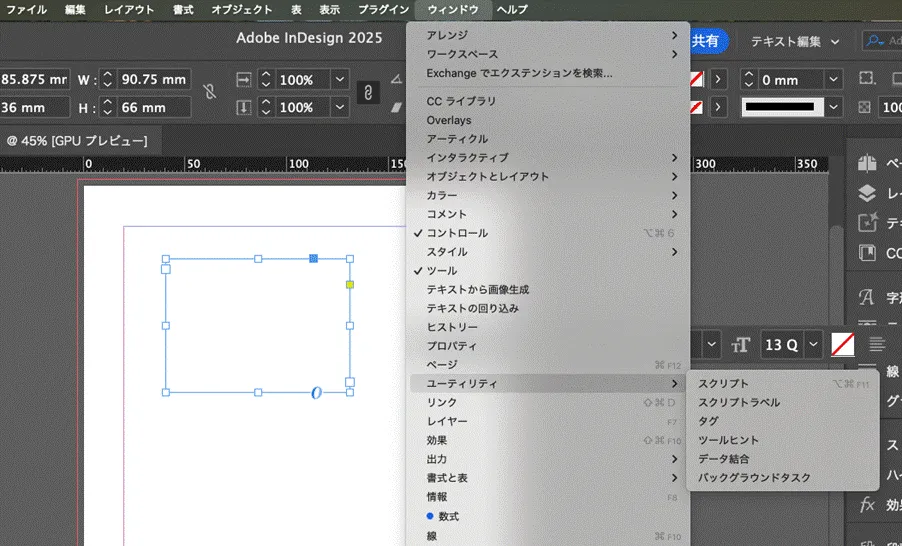The width and height of the screenshot is (902, 546).
Task: Click the stroke weight stepper beside 0 mm
Action: pyautogui.click(x=748, y=79)
